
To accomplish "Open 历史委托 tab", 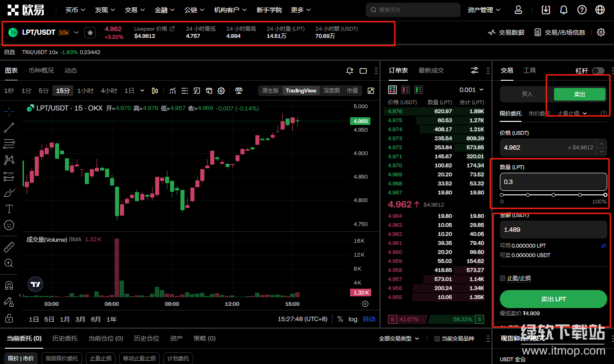I will pyautogui.click(x=65, y=338).
